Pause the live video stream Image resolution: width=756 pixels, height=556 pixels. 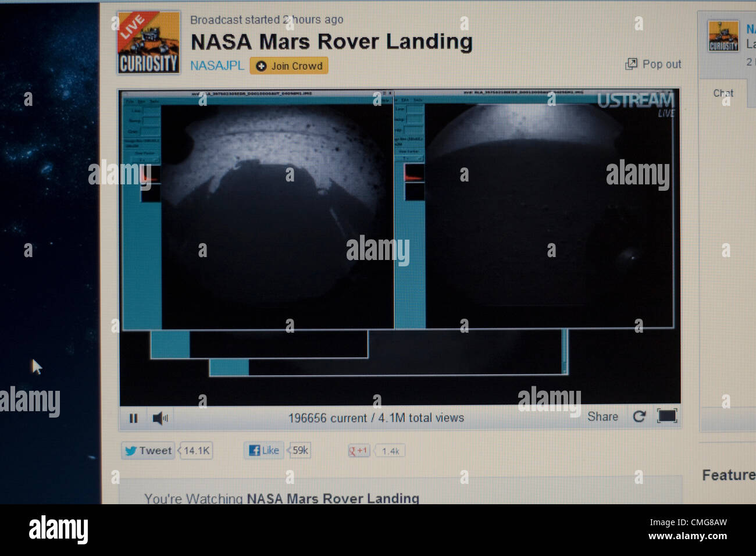[x=133, y=418]
